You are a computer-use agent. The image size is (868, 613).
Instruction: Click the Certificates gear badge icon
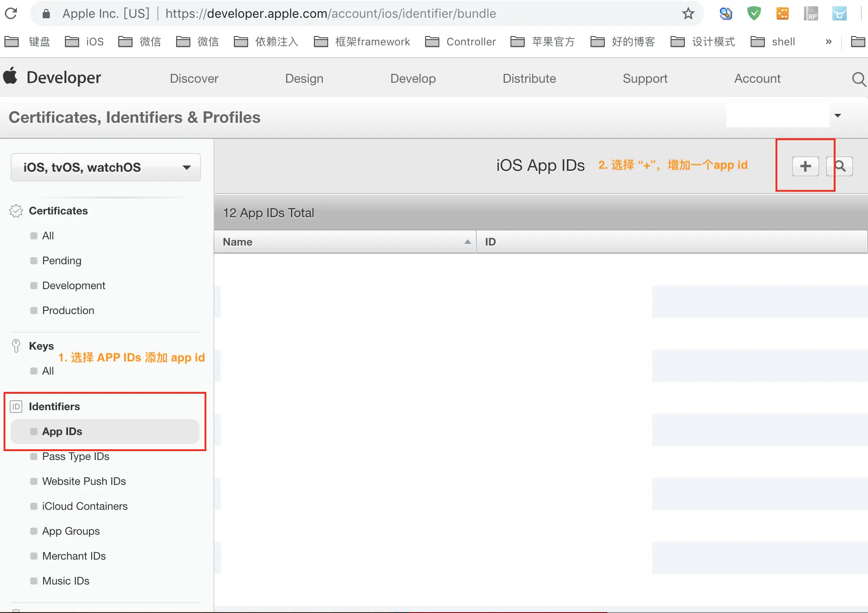click(16, 211)
